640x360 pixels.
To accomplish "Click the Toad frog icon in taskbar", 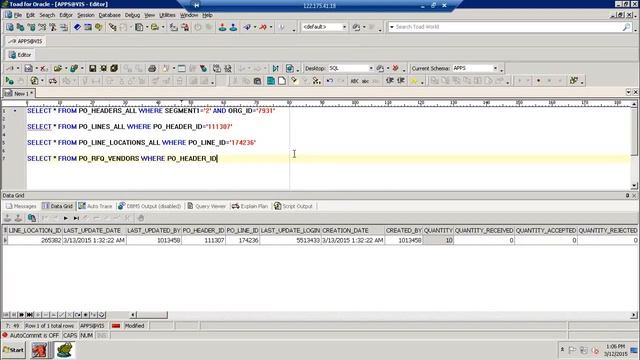I will click(x=64, y=350).
